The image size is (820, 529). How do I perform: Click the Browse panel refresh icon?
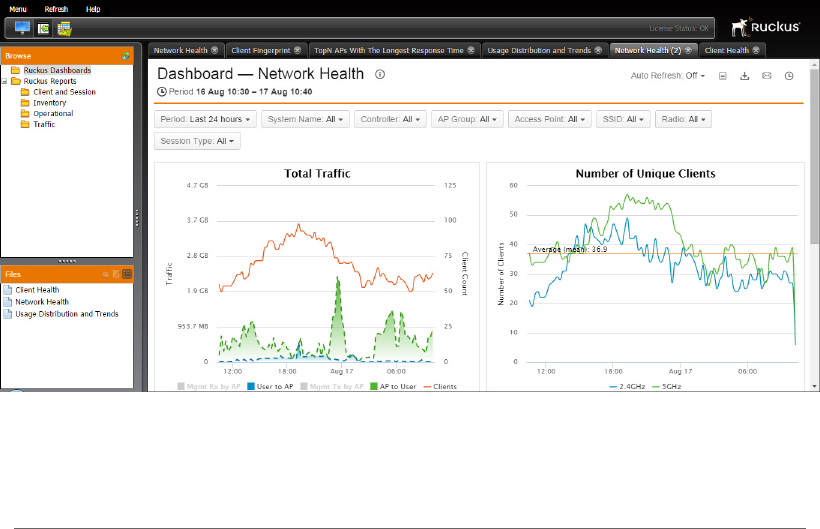[x=126, y=55]
